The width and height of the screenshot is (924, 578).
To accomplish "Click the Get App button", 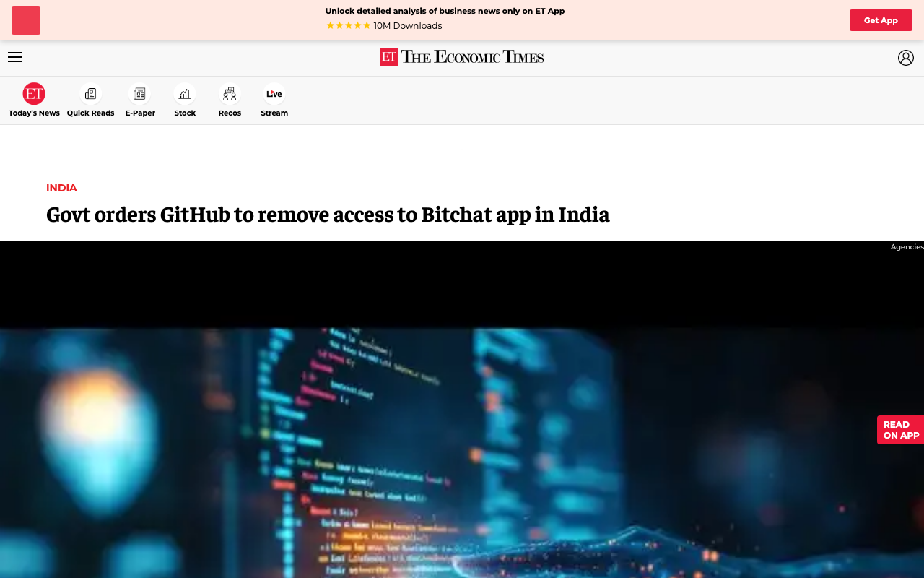I will click(881, 20).
